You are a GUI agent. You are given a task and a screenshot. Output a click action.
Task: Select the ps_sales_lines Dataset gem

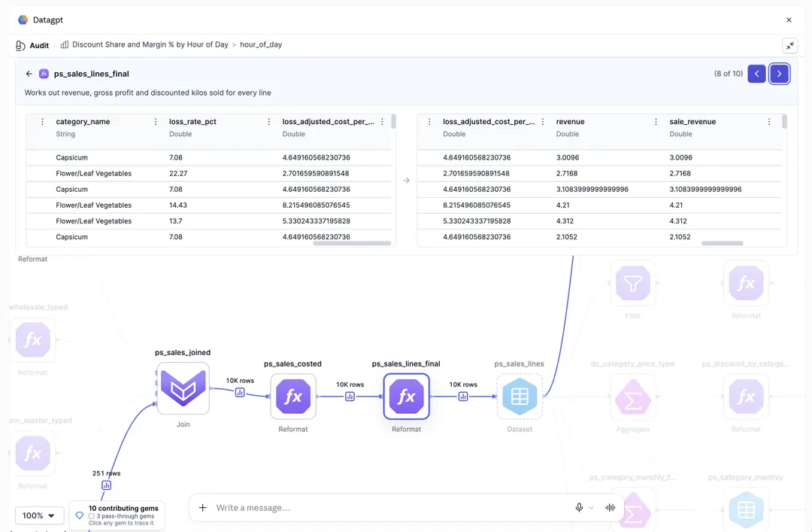520,396
